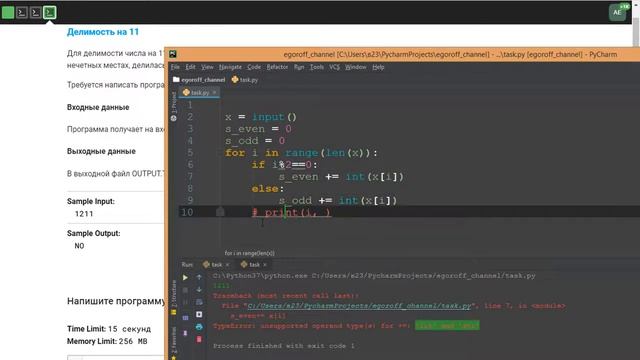Open the Navigate menu
Image resolution: width=640 pixels, height=360 pixels.
click(x=230, y=67)
